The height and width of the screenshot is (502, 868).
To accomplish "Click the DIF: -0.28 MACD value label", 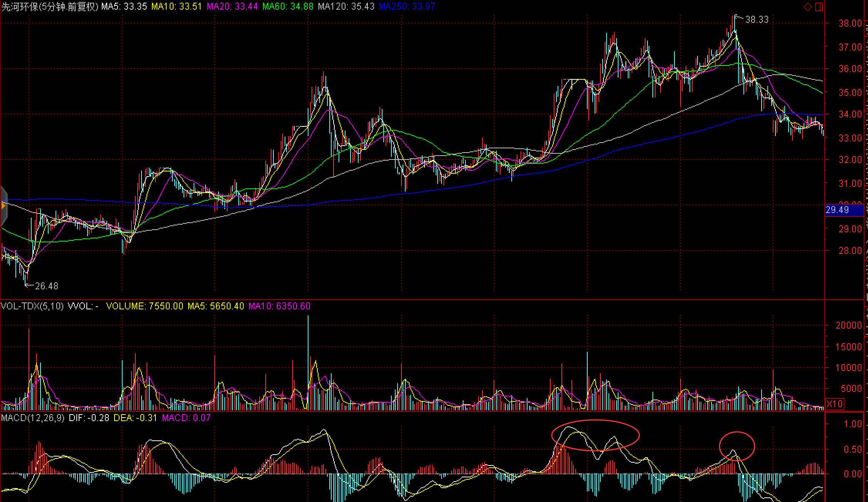I will click(x=89, y=418).
